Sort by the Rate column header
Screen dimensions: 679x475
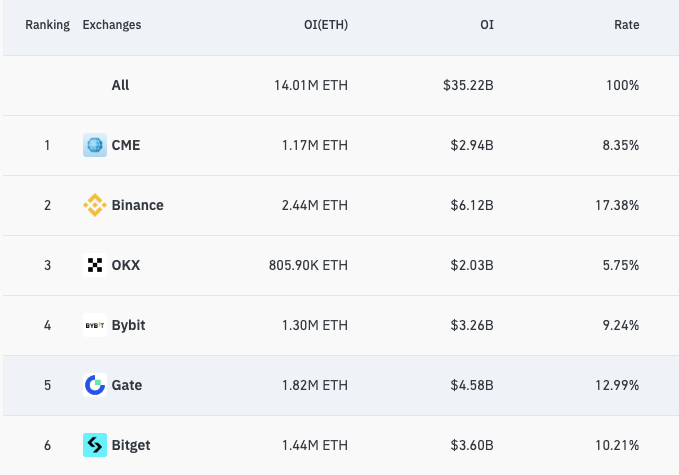[x=626, y=25]
